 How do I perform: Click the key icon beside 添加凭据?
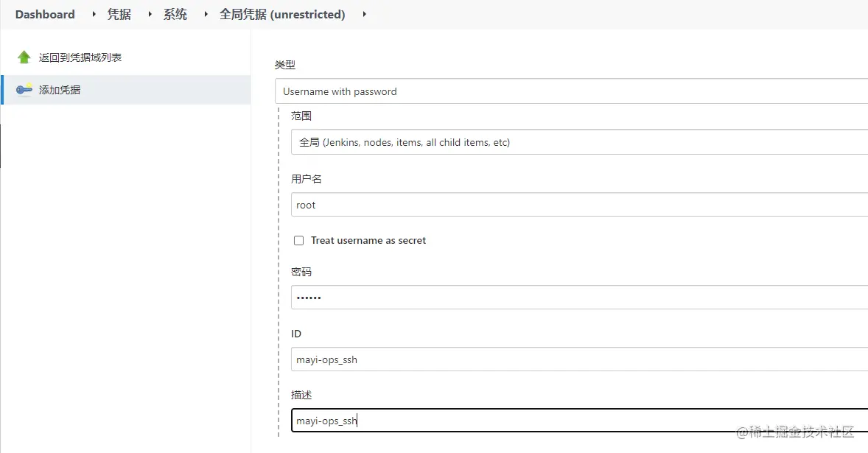coord(24,90)
